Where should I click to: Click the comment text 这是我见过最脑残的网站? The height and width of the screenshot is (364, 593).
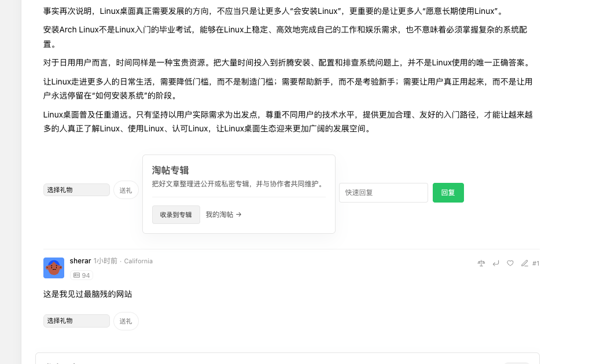(87, 295)
